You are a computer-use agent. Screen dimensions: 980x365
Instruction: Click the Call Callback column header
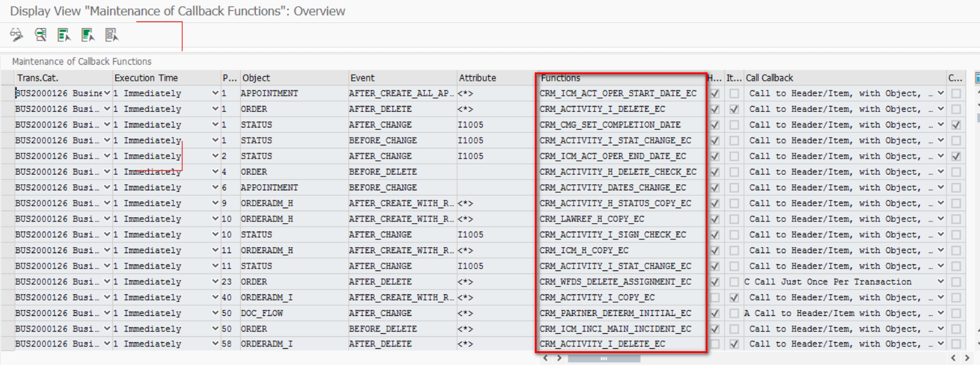(x=844, y=78)
